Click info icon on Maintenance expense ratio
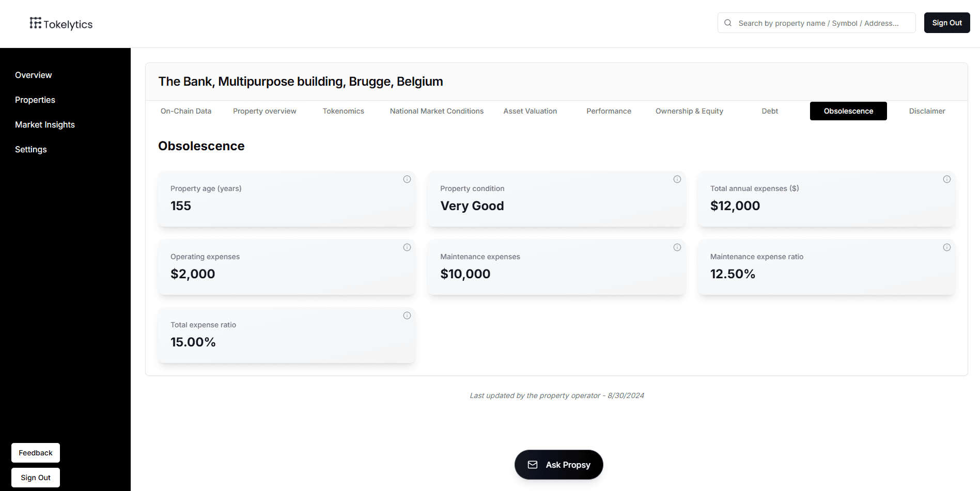 (947, 247)
